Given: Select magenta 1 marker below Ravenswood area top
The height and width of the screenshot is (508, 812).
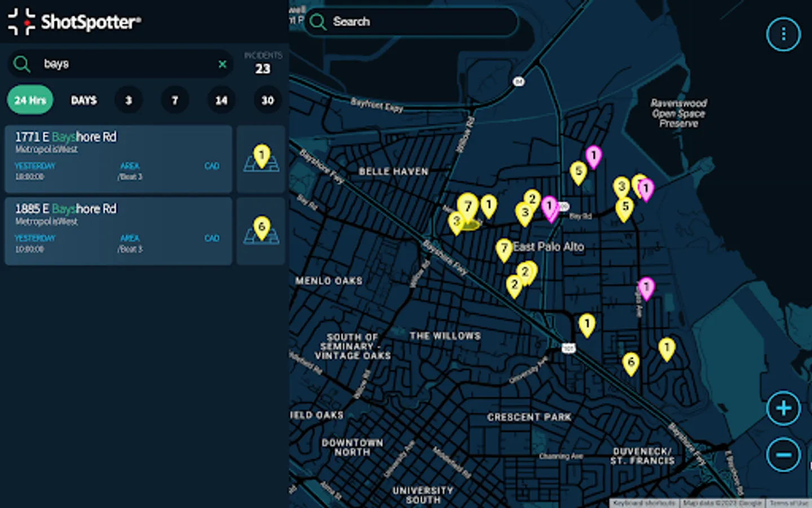Looking at the screenshot, I should tap(593, 157).
